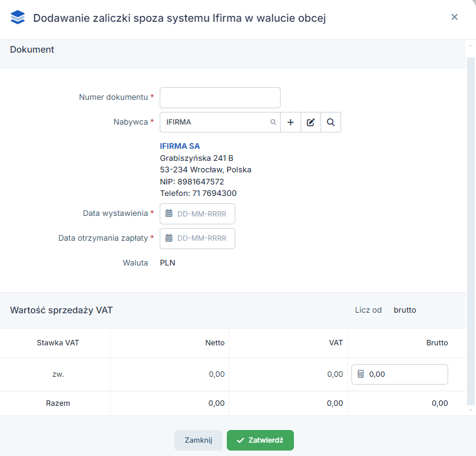Click the zw. row VAT value 0,00
This screenshot has width=476, height=456.
[335, 374]
